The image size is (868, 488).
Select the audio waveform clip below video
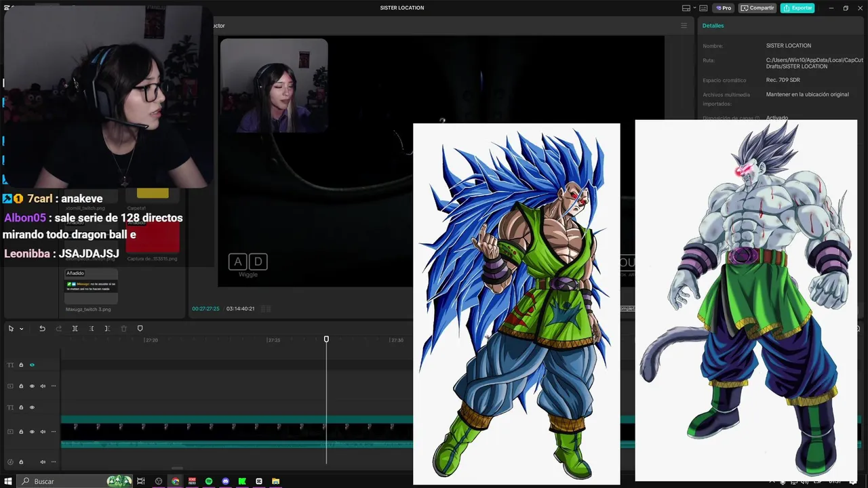[237, 445]
